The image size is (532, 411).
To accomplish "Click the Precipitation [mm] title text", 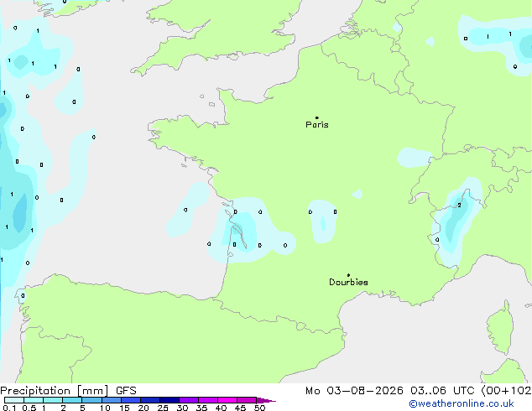I will coord(55,391).
